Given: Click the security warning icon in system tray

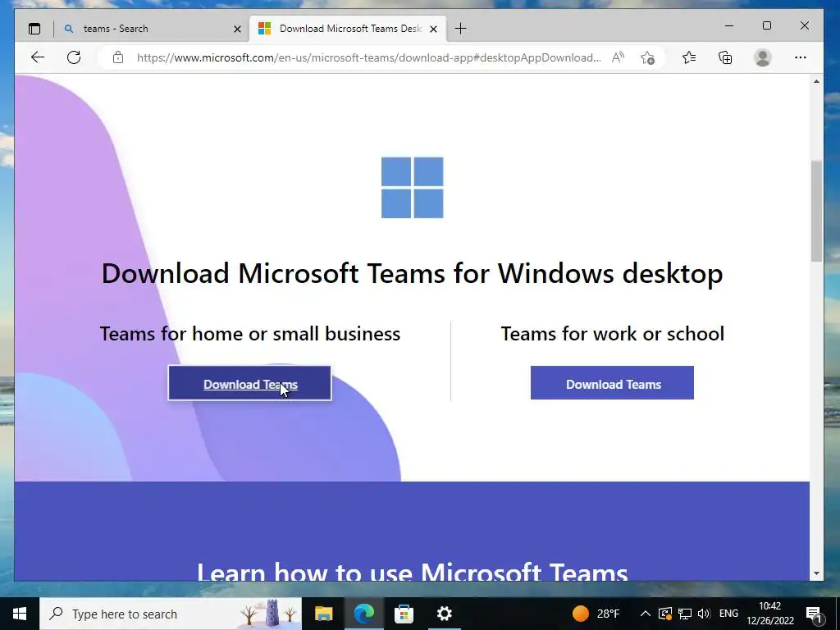Looking at the screenshot, I should (664, 614).
